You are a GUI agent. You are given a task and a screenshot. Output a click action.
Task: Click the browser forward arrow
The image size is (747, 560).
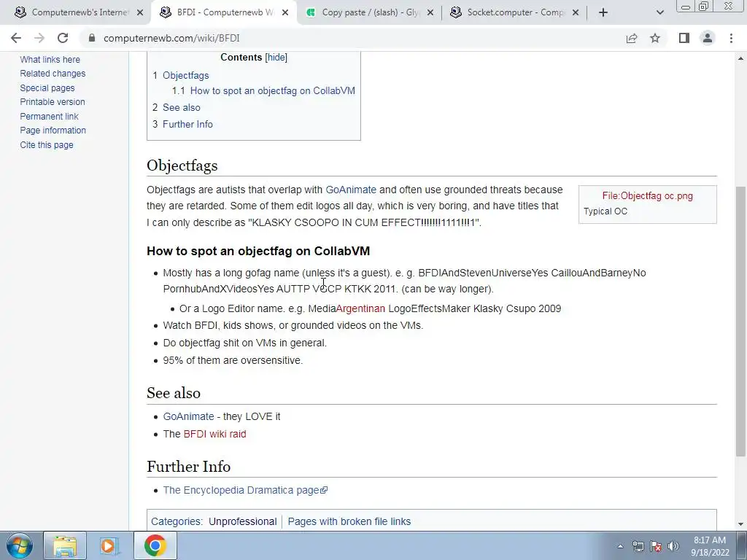tap(39, 38)
